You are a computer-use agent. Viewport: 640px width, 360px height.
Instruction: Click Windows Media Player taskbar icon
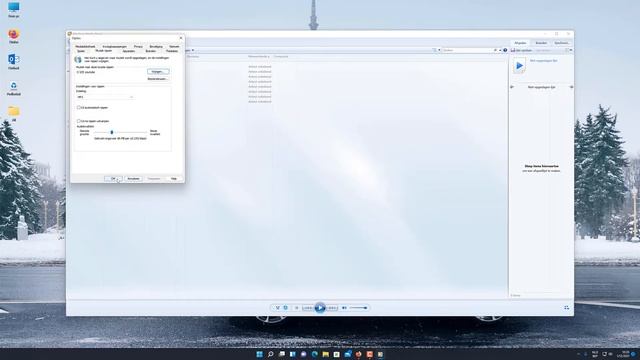coord(380,354)
